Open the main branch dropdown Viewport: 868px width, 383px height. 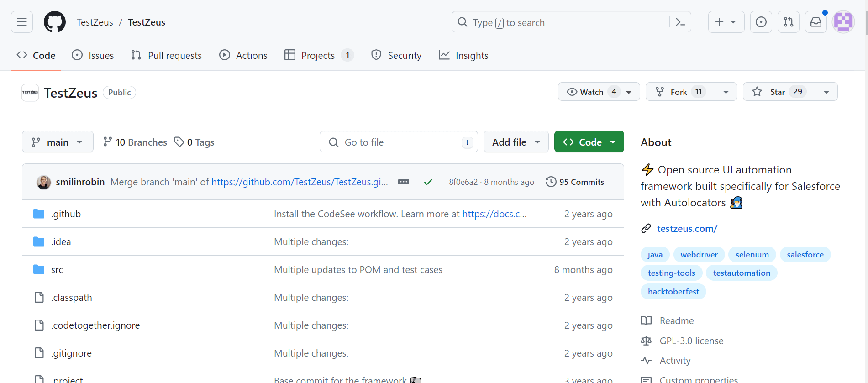coord(58,142)
